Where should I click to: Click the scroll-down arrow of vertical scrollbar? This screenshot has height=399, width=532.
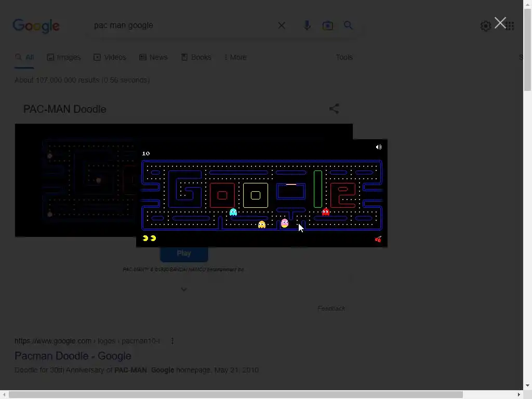tap(527, 386)
